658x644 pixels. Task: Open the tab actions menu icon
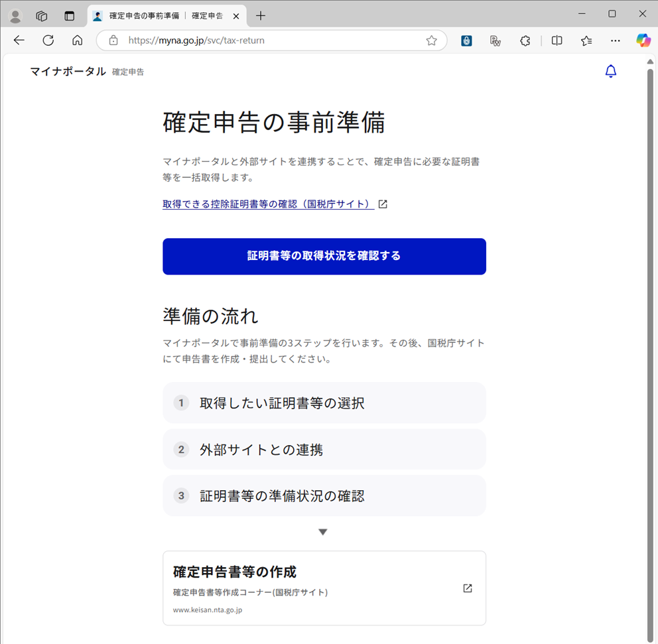pos(69,16)
